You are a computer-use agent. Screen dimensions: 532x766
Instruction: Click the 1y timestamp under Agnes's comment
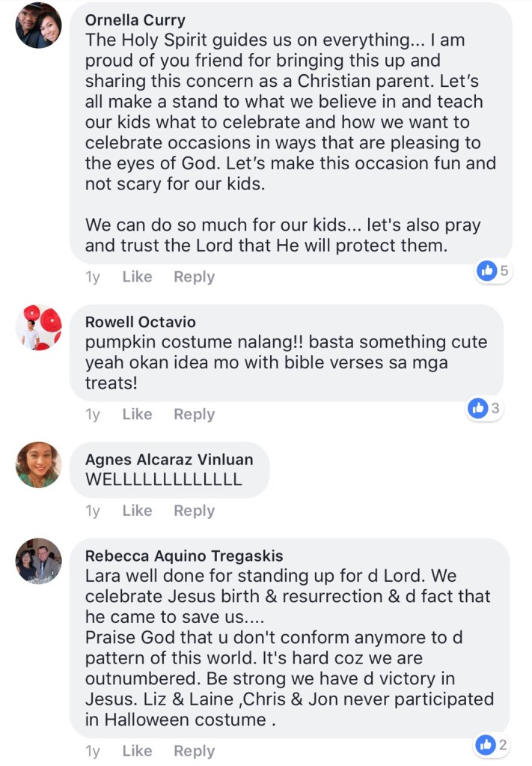tap(93, 511)
